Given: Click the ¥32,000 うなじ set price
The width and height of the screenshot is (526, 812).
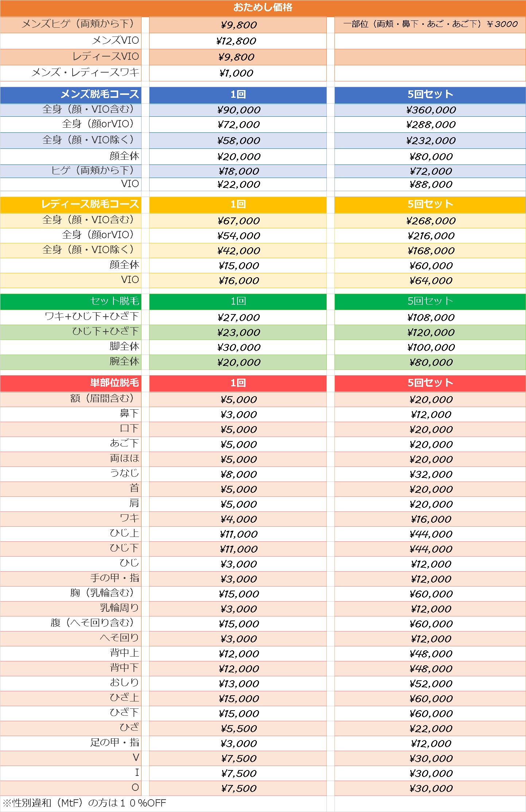Looking at the screenshot, I should tap(431, 475).
